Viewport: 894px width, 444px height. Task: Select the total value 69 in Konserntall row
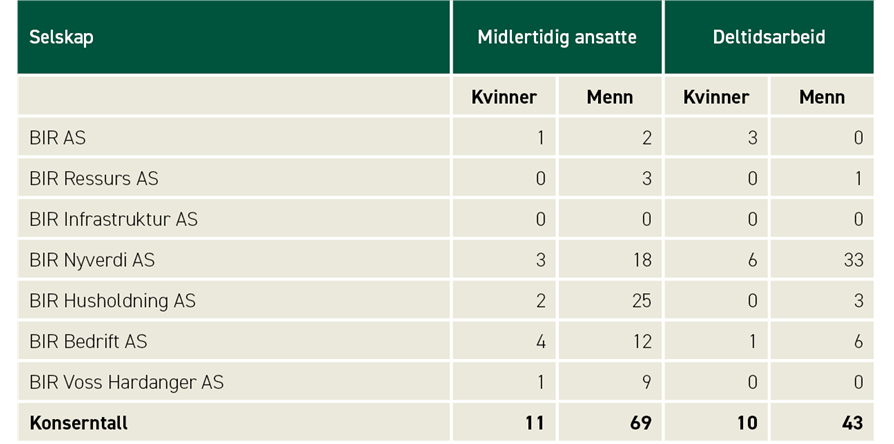639,423
